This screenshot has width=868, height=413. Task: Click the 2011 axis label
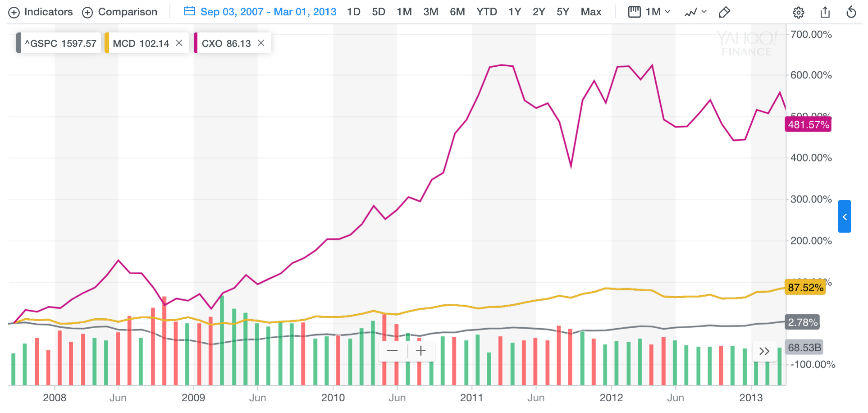pos(472,398)
